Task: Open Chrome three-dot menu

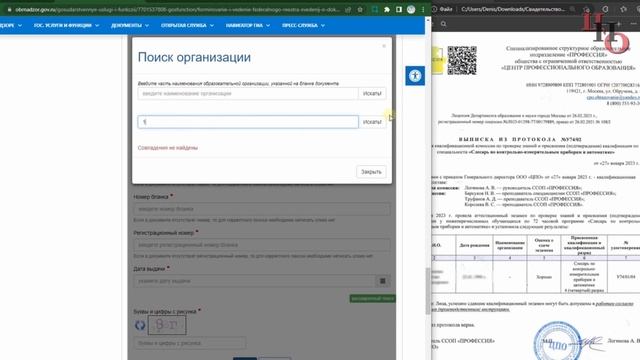Action: click(423, 9)
